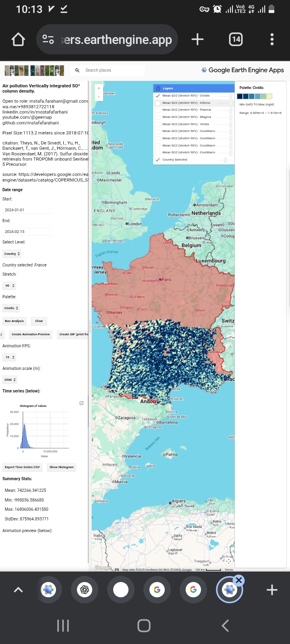Screen dimensions: 290x644
Task: Click the Layers panel header
Action: pos(193,88)
